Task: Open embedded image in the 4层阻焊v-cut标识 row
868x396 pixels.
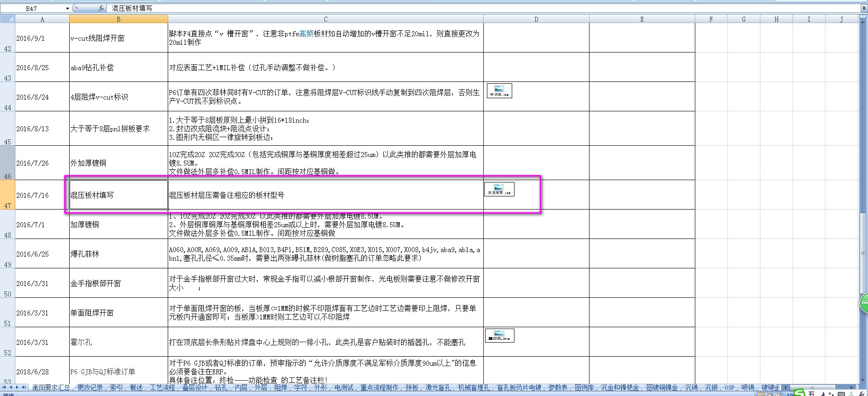Action: (499, 91)
